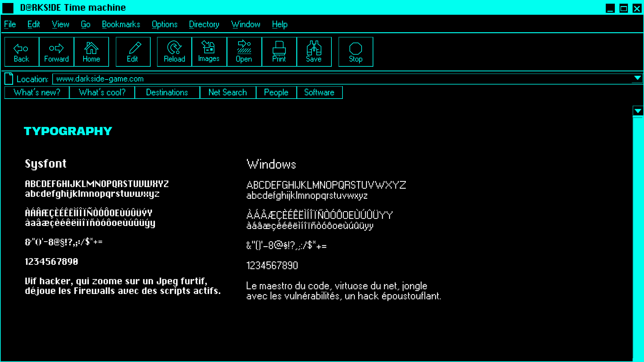Print page using printer icon

[279, 48]
